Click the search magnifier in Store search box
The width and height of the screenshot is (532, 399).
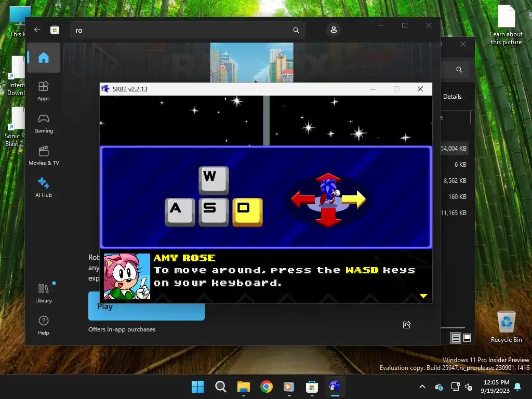(296, 30)
